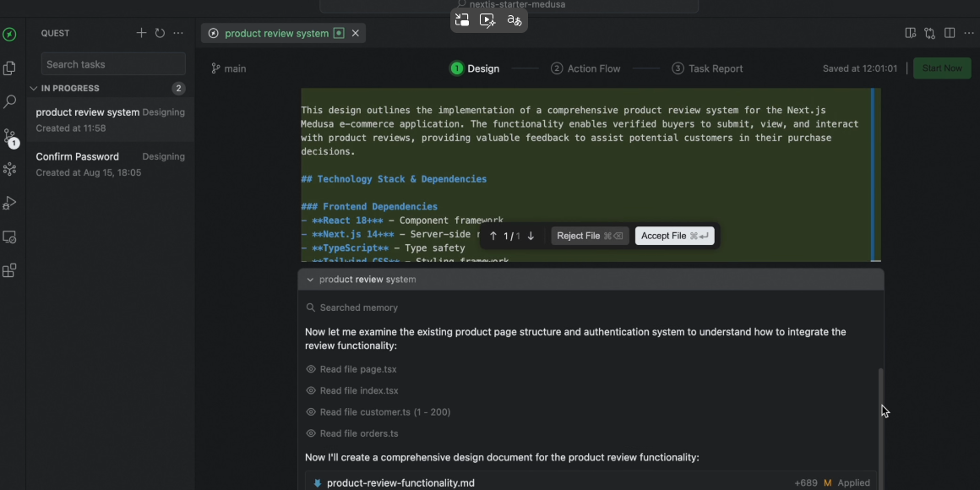Open Source Control with 1 badge
Image resolution: width=980 pixels, height=490 pixels.
point(9,136)
